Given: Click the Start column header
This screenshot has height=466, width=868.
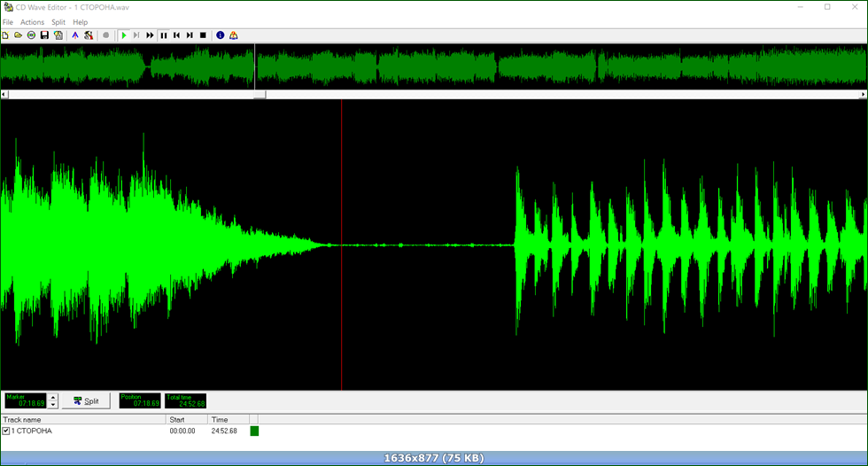Looking at the screenshot, I should [187, 420].
